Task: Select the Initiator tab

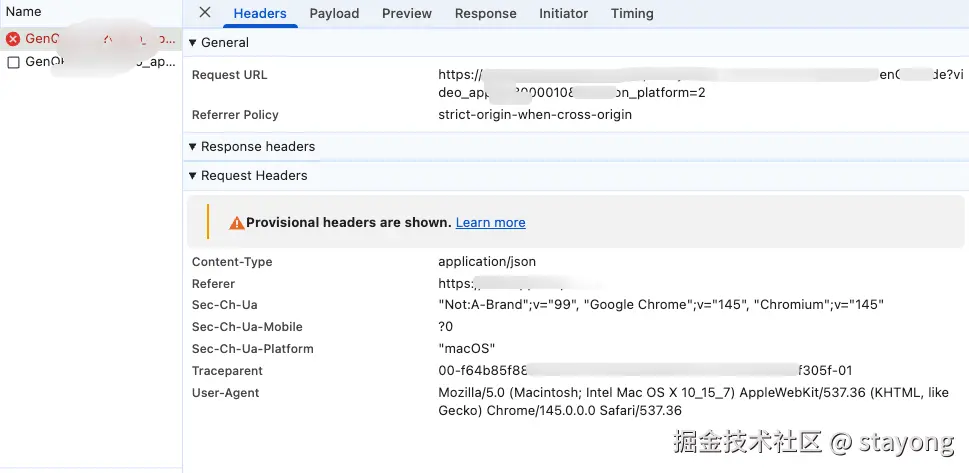Action: click(x=563, y=14)
